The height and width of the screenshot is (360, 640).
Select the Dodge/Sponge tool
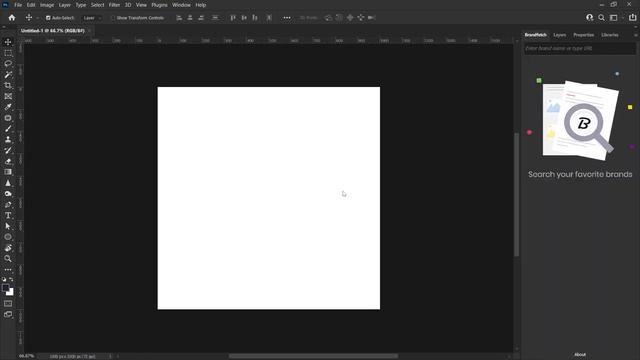tap(8, 193)
